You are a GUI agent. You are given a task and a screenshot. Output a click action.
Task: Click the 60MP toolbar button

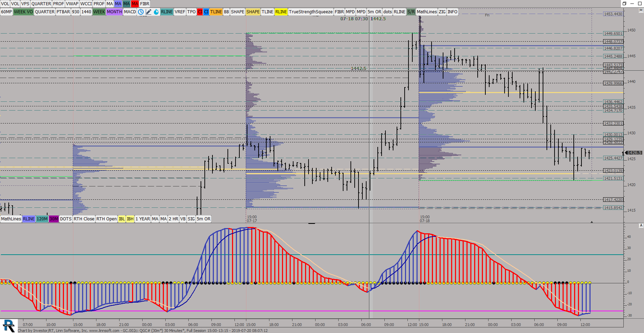point(6,12)
